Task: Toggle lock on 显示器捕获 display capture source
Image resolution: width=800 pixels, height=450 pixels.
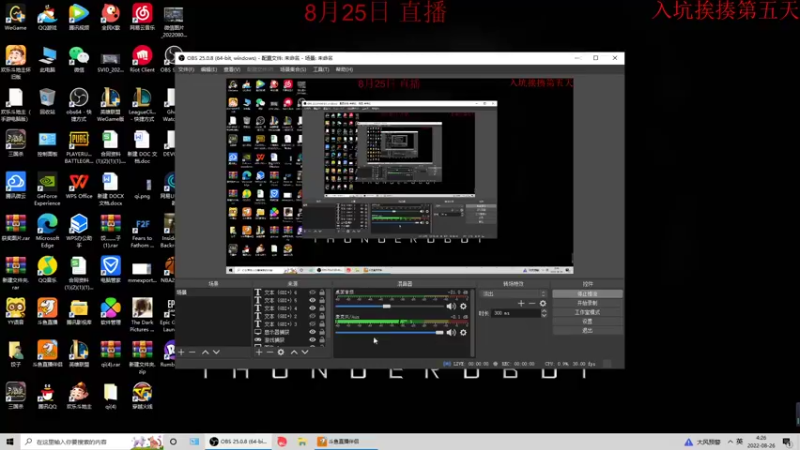Action: tap(322, 332)
